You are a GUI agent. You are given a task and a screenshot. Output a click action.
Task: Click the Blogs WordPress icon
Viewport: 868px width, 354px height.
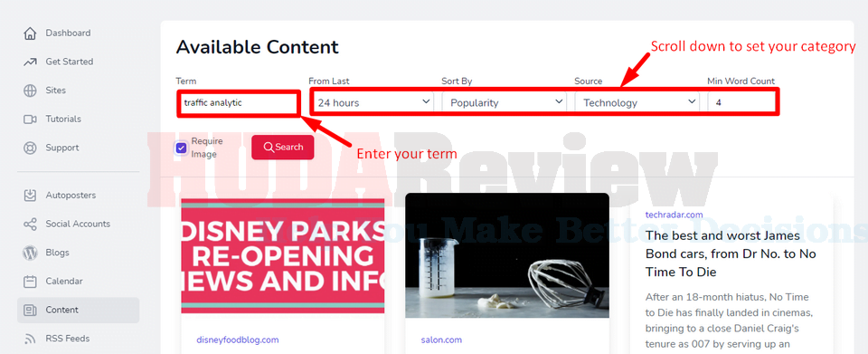pyautogui.click(x=30, y=253)
